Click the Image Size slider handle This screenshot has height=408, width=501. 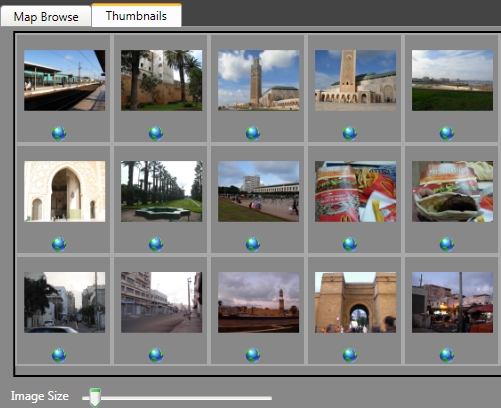coord(95,397)
